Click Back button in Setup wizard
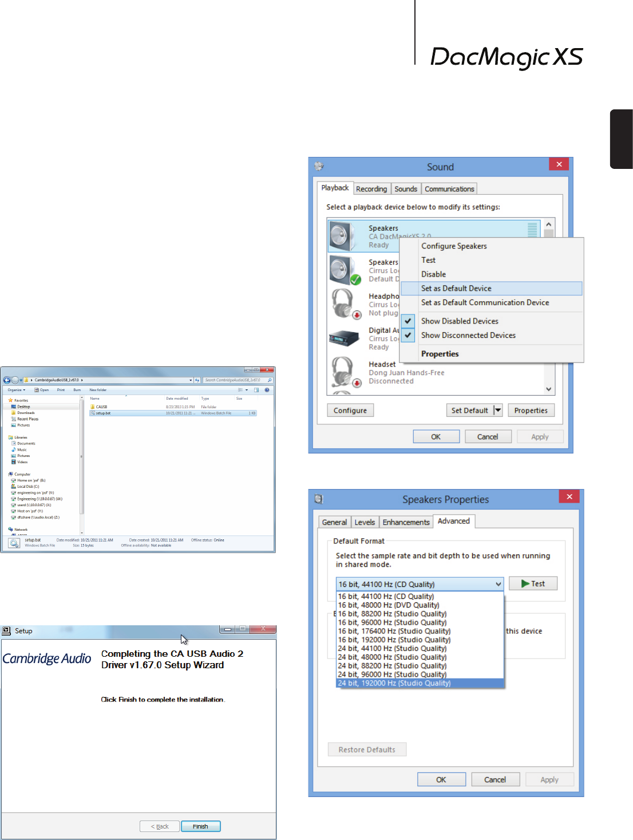 160,826
